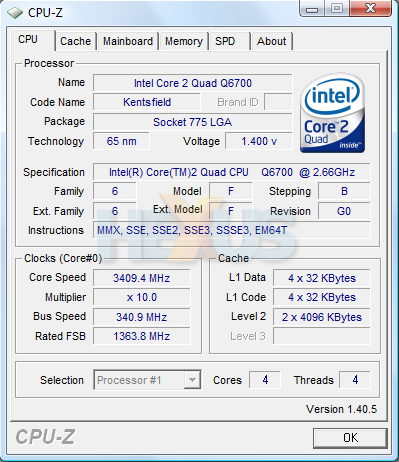The width and height of the screenshot is (399, 462).
Task: Click the Core Speed value 3409.4 MHz
Action: (x=142, y=278)
